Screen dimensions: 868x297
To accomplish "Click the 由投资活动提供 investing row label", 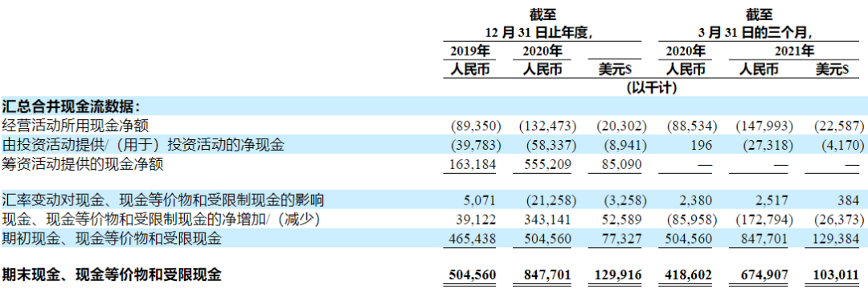I will 143,145.
